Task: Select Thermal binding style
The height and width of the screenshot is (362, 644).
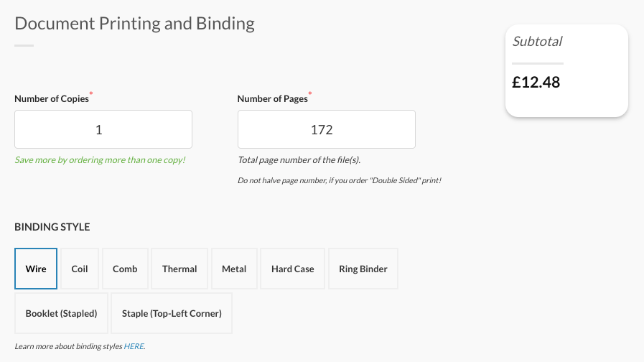Action: [179, 269]
